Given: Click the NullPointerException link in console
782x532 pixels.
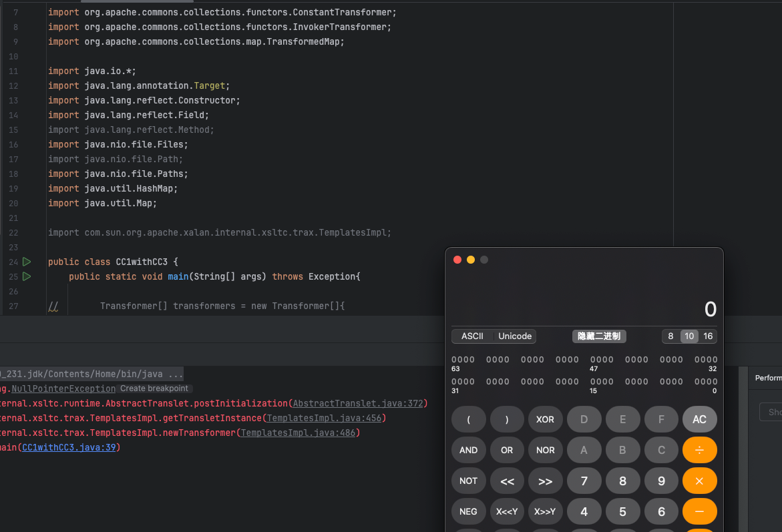Looking at the screenshot, I should 63,388.
